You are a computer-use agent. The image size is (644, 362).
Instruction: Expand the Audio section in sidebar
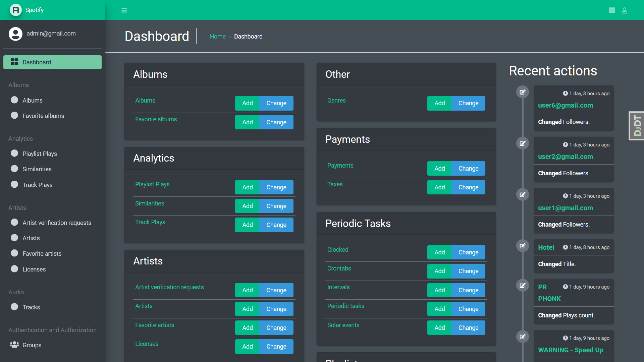point(16,292)
